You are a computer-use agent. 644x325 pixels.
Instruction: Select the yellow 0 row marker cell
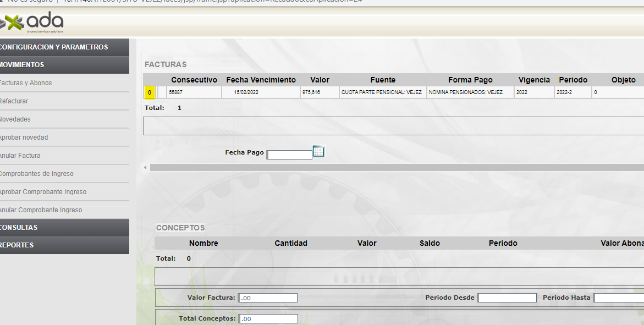click(150, 92)
